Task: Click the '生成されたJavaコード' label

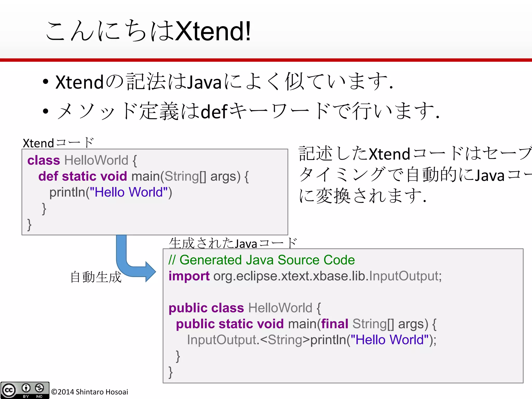Action: [x=232, y=243]
